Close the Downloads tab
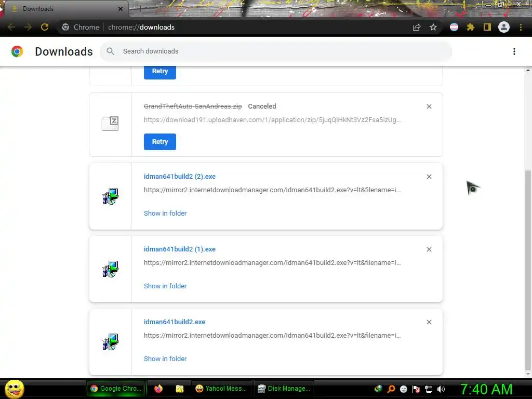The width and height of the screenshot is (532, 399). coord(121,9)
